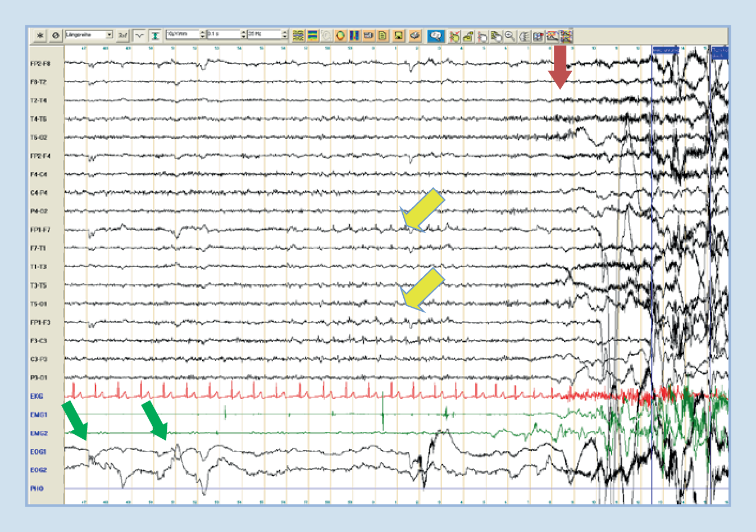Select the C4-P4 channel label
This screenshot has height=532, width=756.
pyautogui.click(x=38, y=193)
